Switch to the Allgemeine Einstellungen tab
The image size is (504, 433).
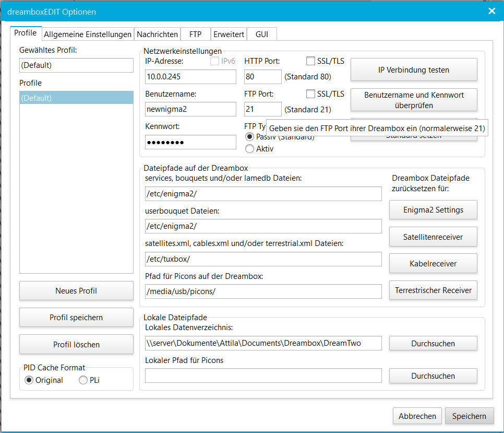88,34
